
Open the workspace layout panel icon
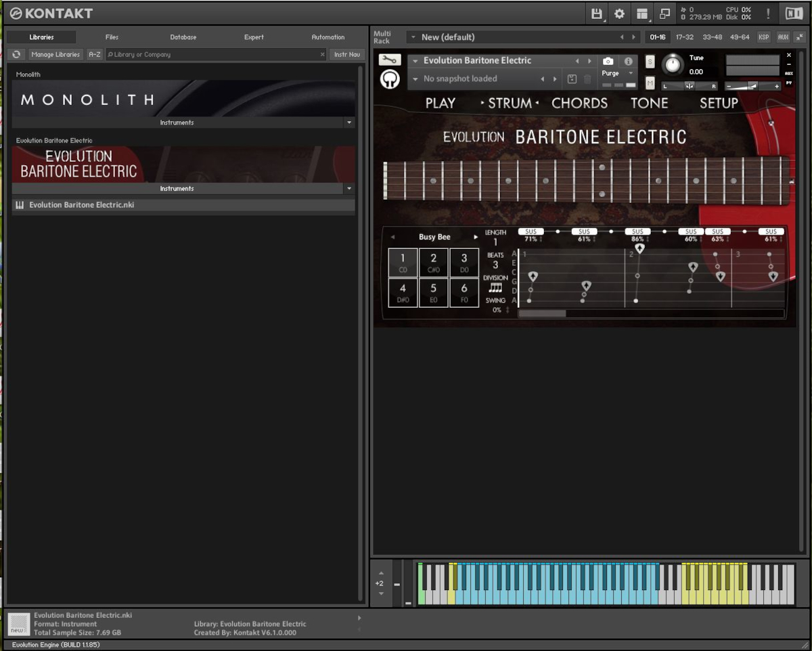[642, 14]
